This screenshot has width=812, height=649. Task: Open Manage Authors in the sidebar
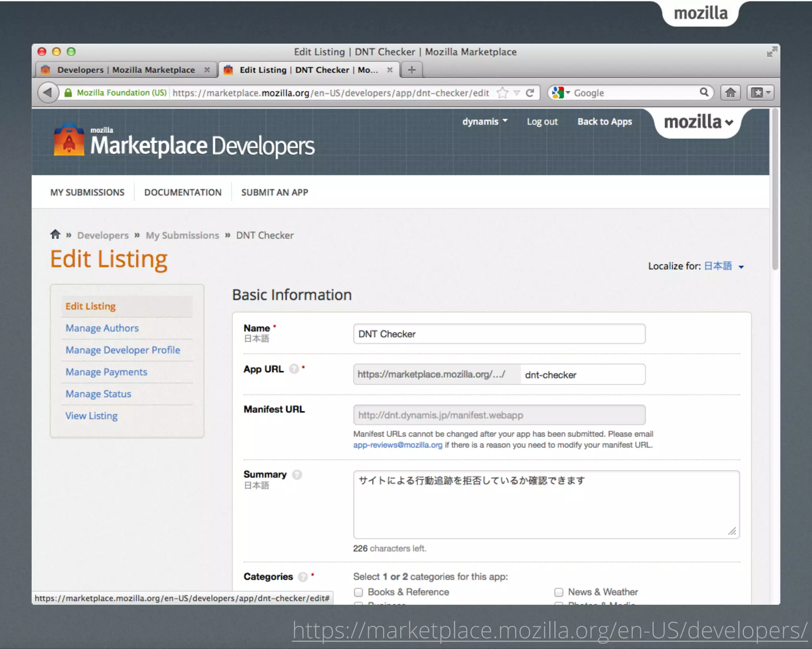pyautogui.click(x=102, y=328)
